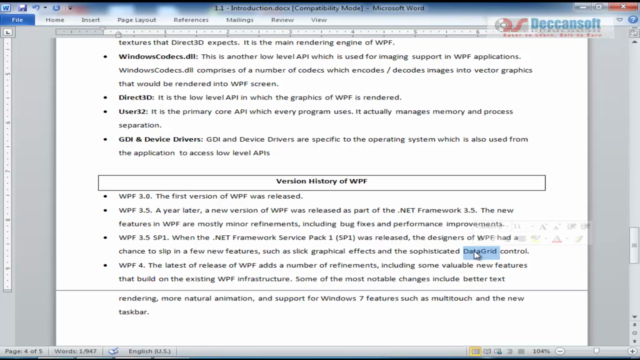Open Word Help with the question mark icon
The width and height of the screenshot is (640, 360).
(x=633, y=20)
